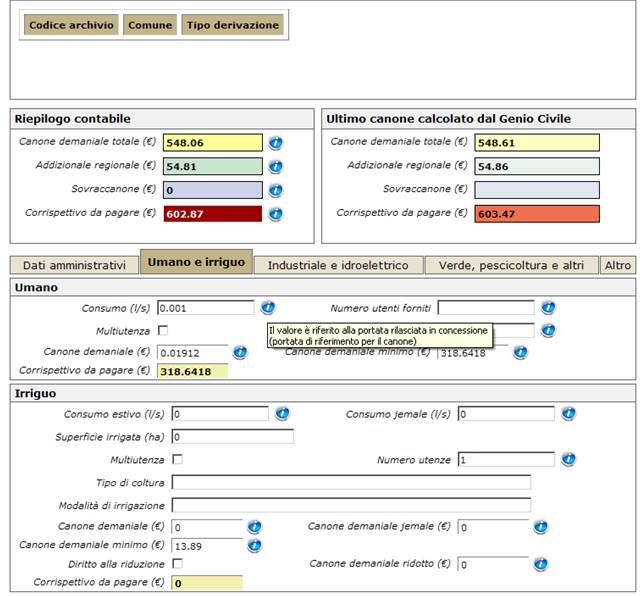Click Genio Civile Addizionale regionale 54.86 field
Viewport: 640px width, 596px height.
pos(537,166)
